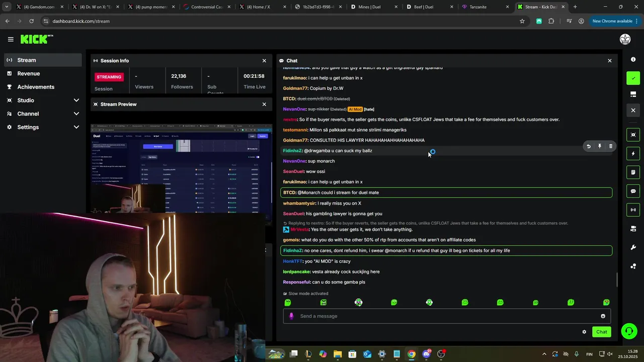Select Stream in left sidebar
Image resolution: width=644 pixels, height=362 pixels.
click(x=43, y=60)
